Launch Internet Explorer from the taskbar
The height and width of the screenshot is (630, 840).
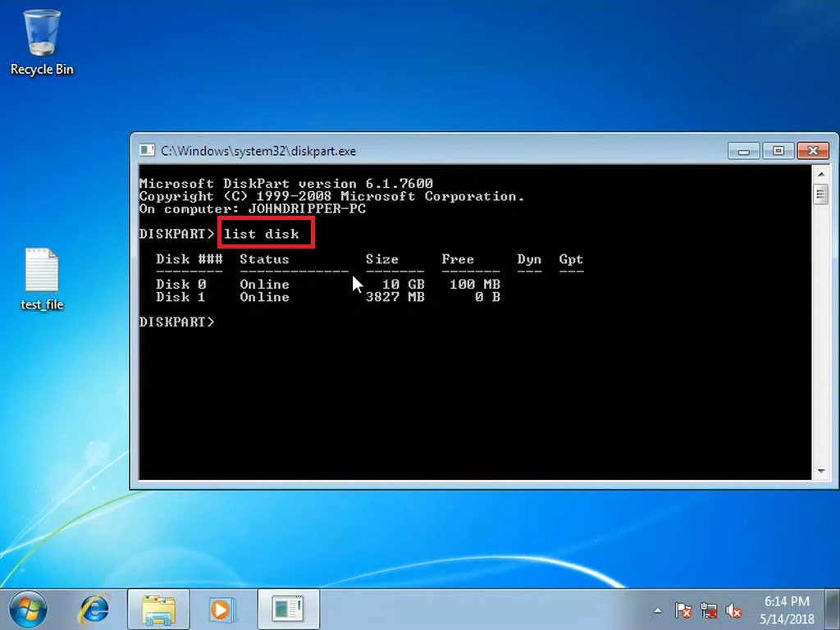click(94, 609)
